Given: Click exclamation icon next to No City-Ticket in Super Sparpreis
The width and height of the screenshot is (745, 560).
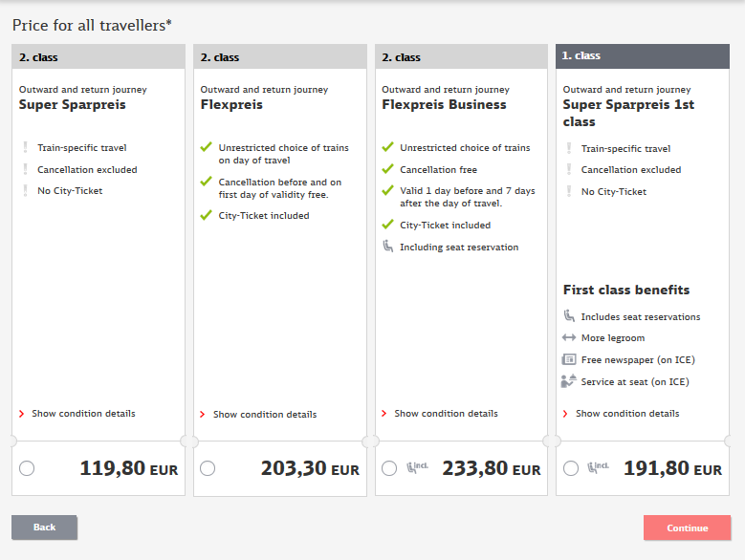Looking at the screenshot, I should (x=25, y=190).
